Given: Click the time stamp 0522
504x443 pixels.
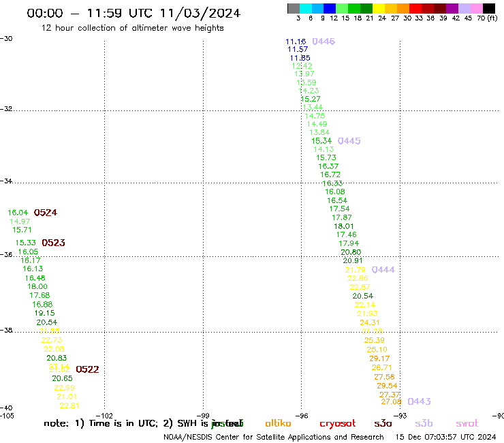Looking at the screenshot, I should click(87, 369).
